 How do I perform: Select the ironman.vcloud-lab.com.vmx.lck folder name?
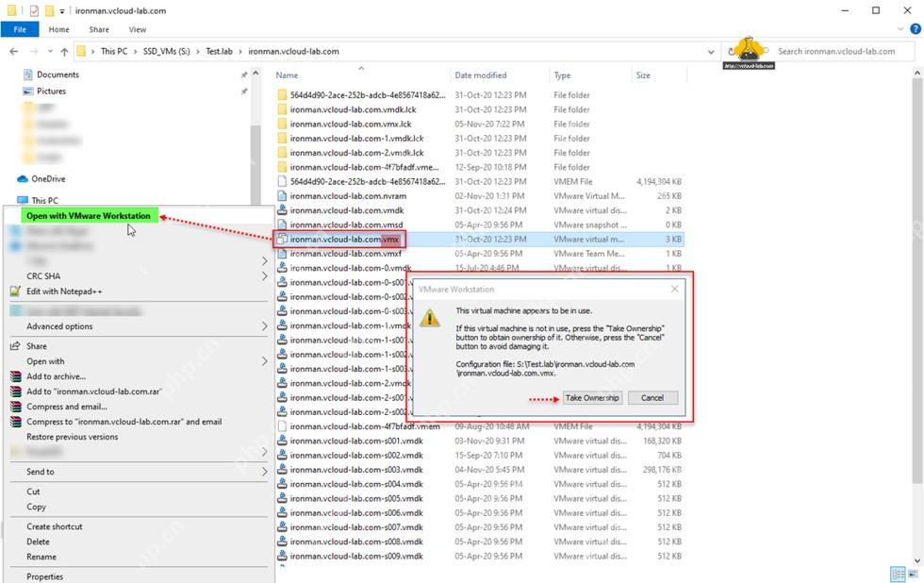(x=351, y=124)
